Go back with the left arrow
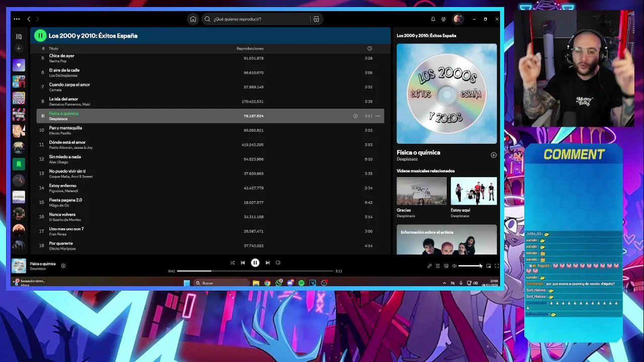This screenshot has width=644, height=362. click(x=29, y=19)
